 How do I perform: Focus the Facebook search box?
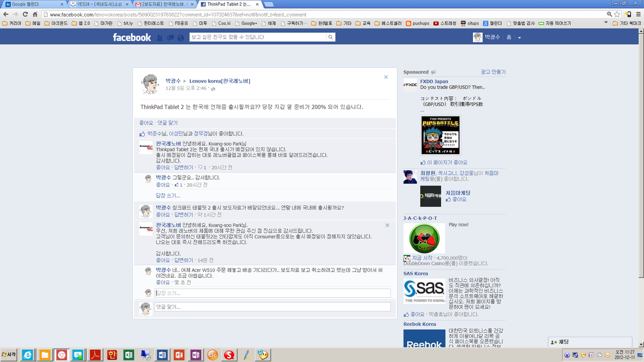click(x=258, y=37)
